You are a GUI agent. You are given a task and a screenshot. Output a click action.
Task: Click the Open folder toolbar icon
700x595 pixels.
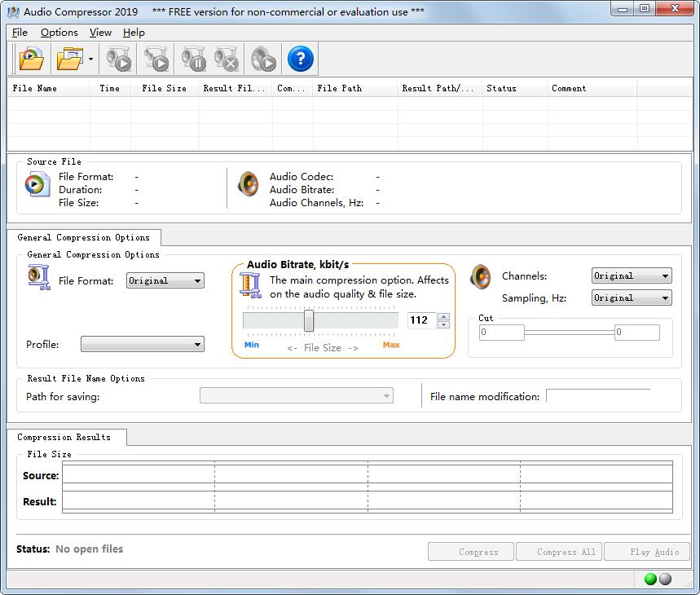pos(70,59)
